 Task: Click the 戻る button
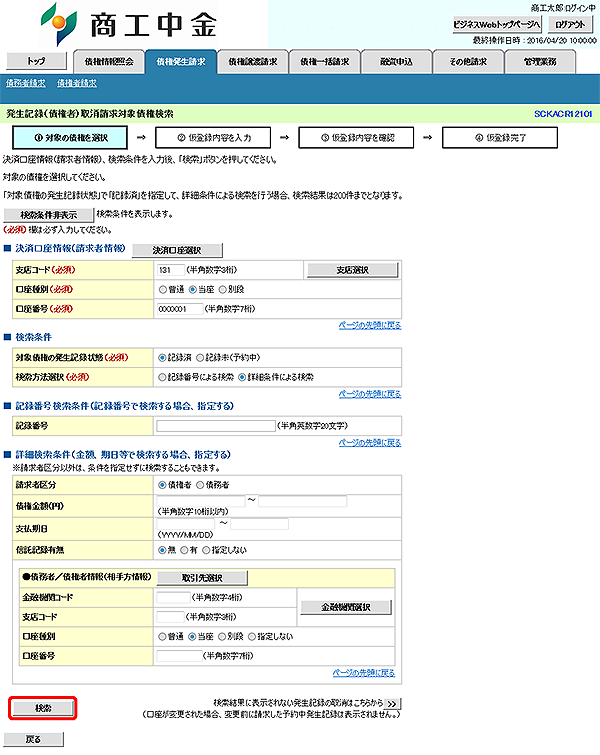point(33,739)
